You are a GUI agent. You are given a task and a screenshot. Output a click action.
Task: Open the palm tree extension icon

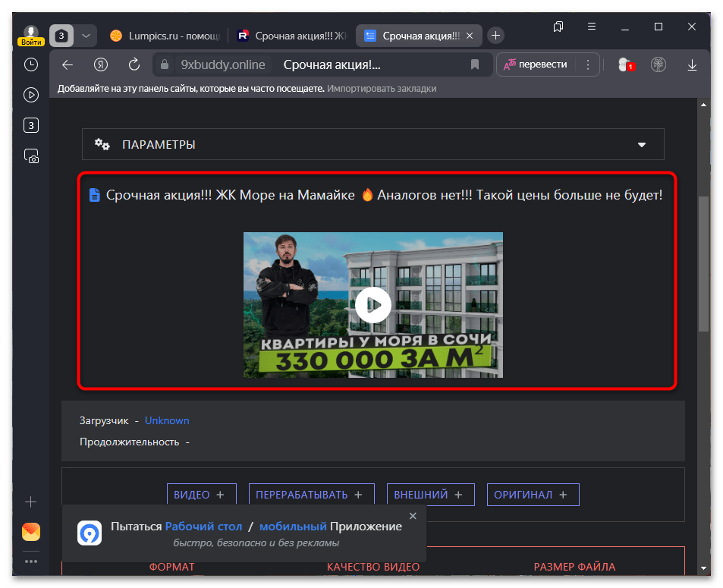point(659,64)
